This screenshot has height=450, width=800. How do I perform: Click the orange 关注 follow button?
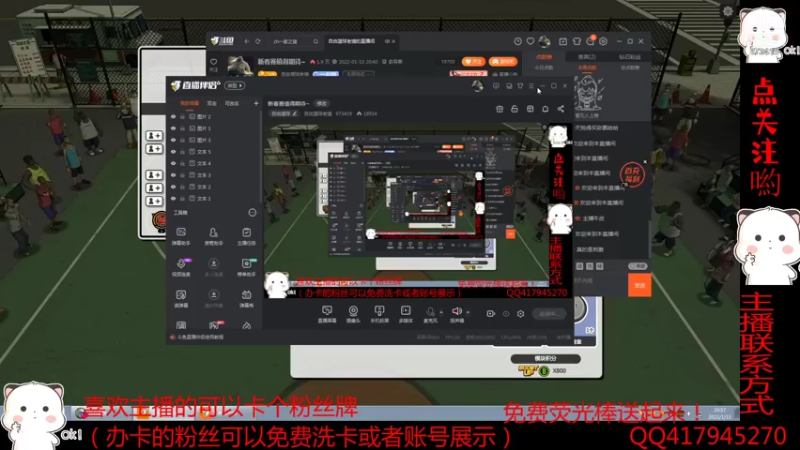tap(473, 62)
